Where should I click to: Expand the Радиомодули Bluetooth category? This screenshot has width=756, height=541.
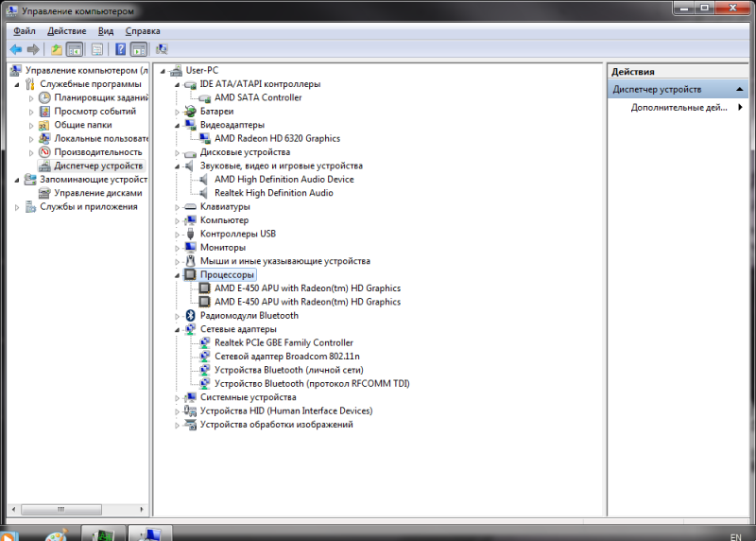tap(177, 316)
